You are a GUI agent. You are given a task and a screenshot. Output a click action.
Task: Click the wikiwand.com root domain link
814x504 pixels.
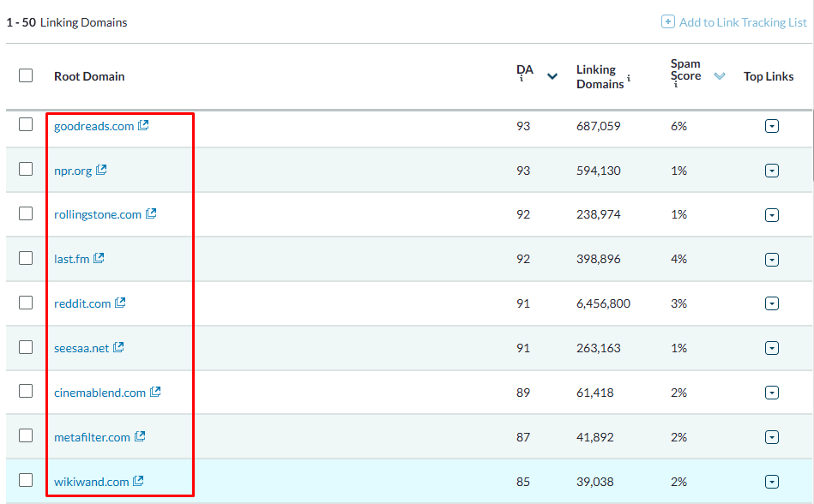[x=91, y=482]
